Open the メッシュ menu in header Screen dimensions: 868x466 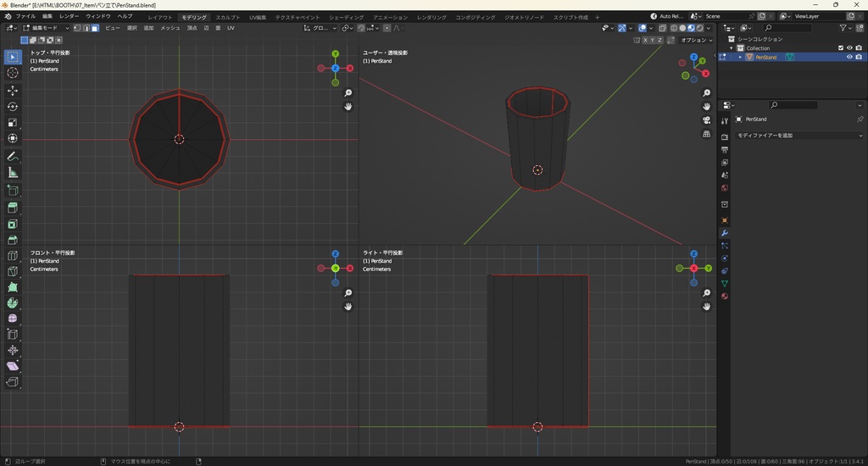click(170, 28)
